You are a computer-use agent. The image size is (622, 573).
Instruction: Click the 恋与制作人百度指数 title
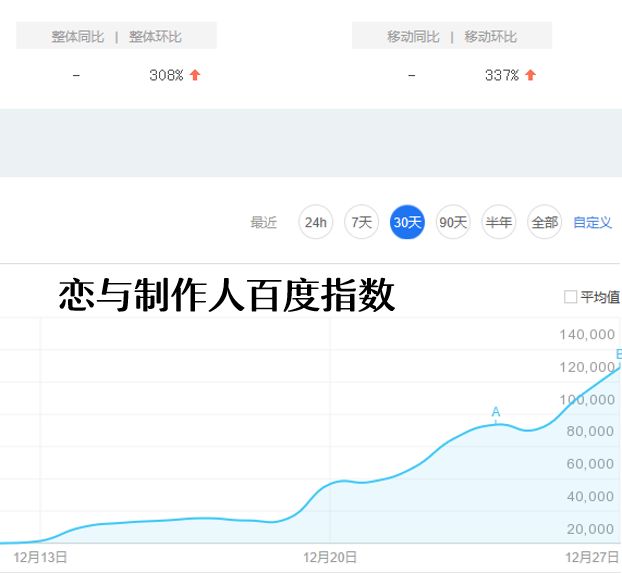227,294
